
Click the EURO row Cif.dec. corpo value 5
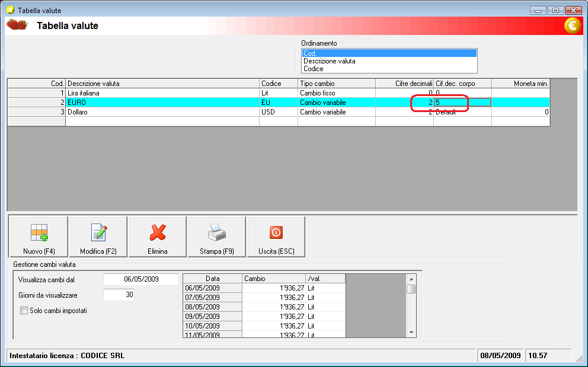tap(462, 102)
